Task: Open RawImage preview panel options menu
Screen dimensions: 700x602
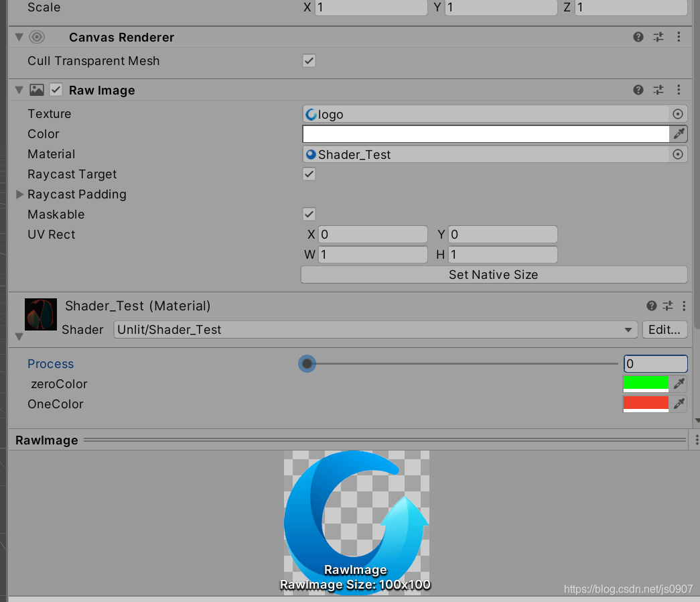Action: click(697, 440)
